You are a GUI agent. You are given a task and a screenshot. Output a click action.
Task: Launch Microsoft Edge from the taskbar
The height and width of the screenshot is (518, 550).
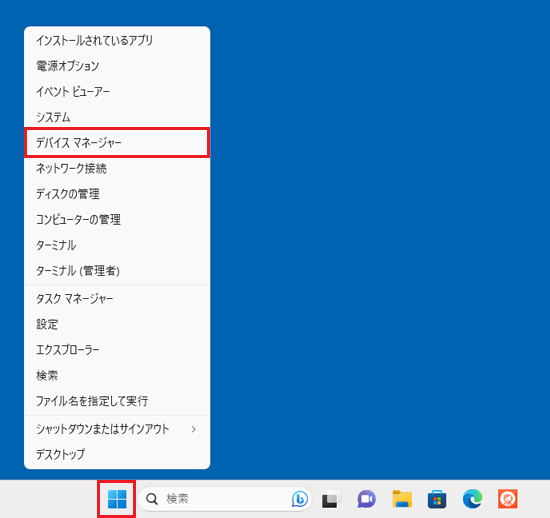tap(472, 499)
